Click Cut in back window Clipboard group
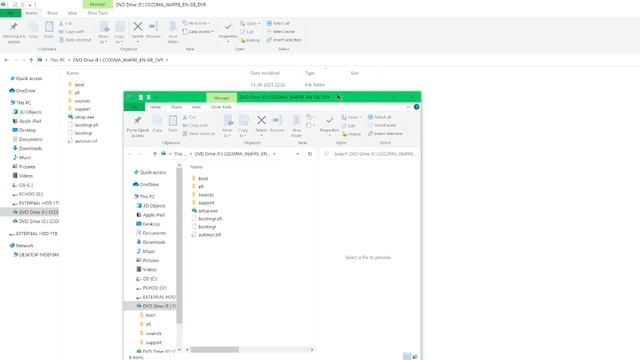The image size is (640, 360). pos(65,24)
